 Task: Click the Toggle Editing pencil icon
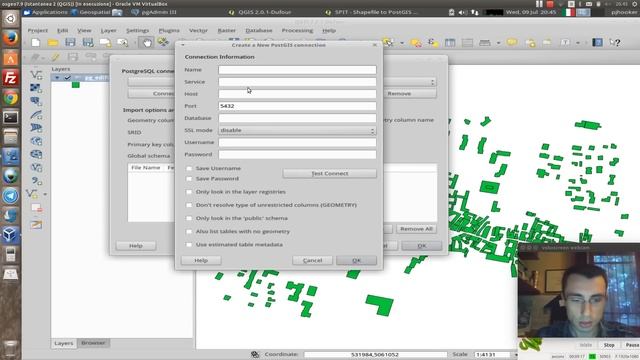point(56,57)
